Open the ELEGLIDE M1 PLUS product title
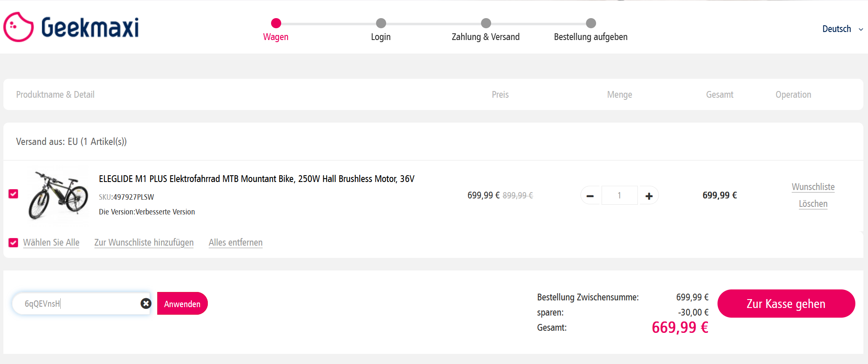 pyautogui.click(x=256, y=179)
